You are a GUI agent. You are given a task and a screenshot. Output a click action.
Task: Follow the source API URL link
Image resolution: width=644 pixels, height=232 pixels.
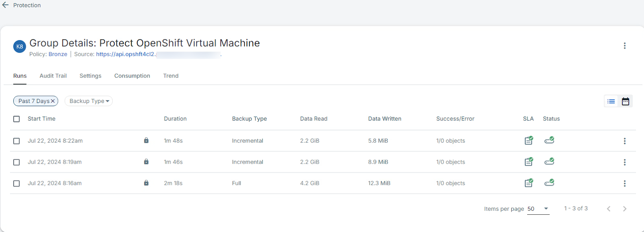(125, 54)
